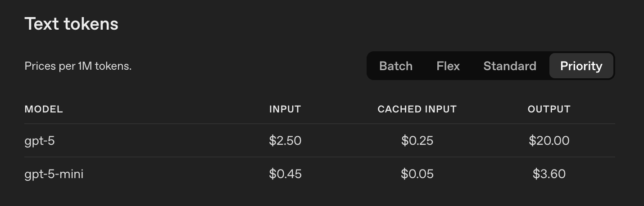Click the MODEL column header
Viewport: 644px width, 206px height.
[x=44, y=109]
